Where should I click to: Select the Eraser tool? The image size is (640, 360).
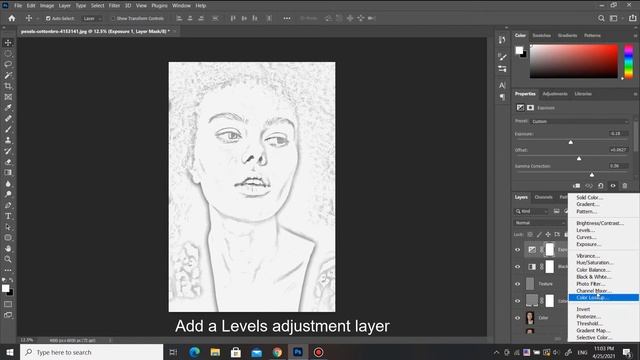click(8, 162)
